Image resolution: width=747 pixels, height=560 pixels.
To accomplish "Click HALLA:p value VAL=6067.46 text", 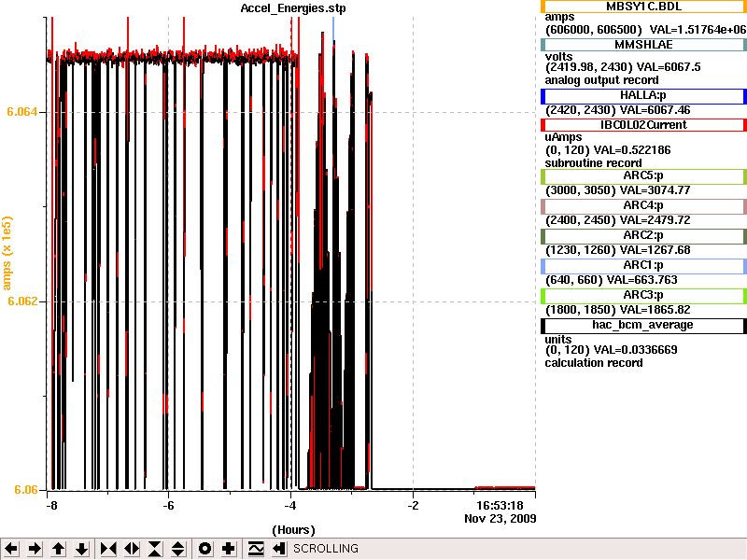I will click(x=655, y=110).
